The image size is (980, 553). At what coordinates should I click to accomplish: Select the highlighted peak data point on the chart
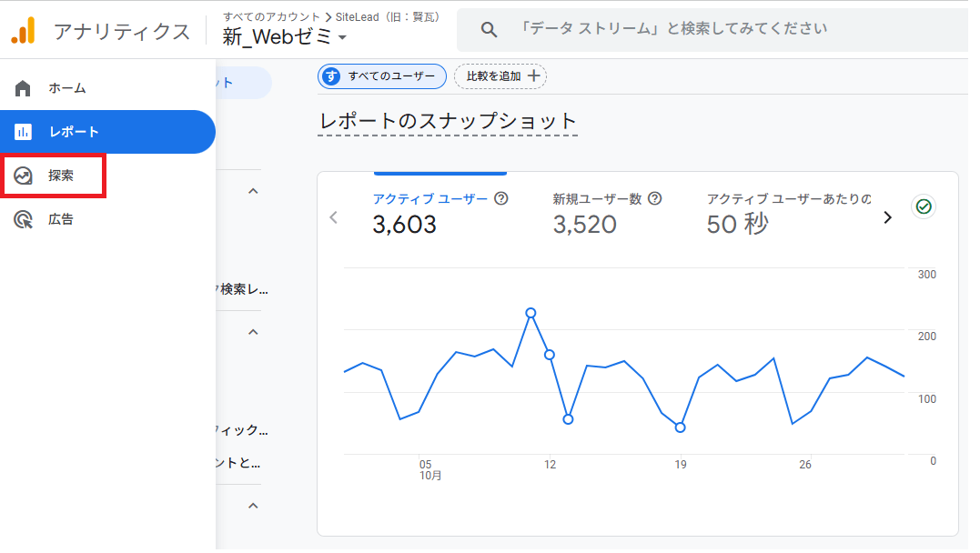(x=531, y=313)
